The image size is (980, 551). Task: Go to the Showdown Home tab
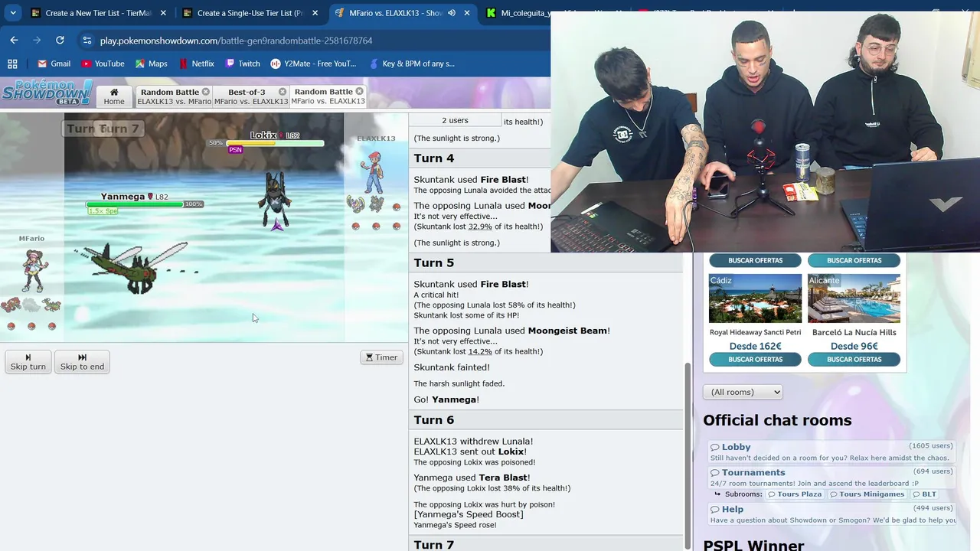pyautogui.click(x=114, y=96)
